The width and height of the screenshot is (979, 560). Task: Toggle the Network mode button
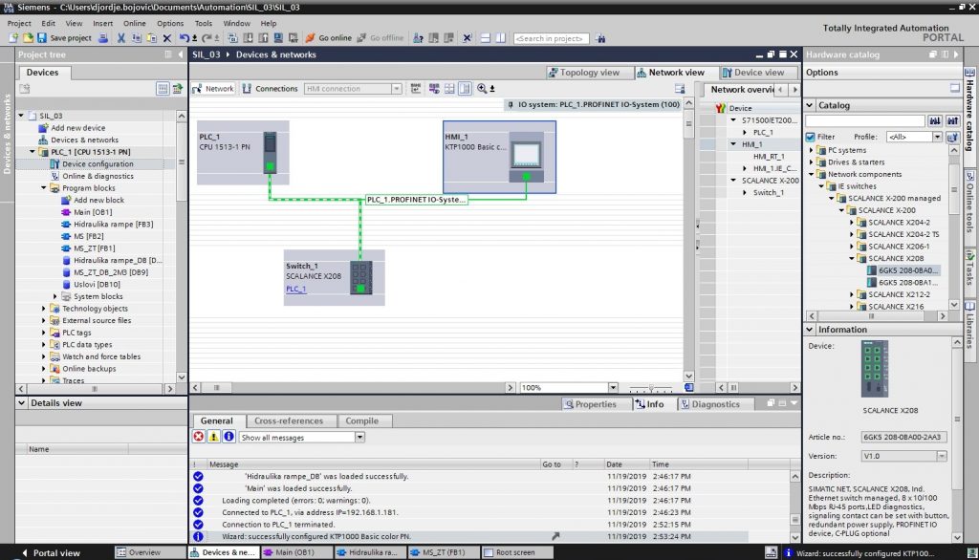coord(213,89)
